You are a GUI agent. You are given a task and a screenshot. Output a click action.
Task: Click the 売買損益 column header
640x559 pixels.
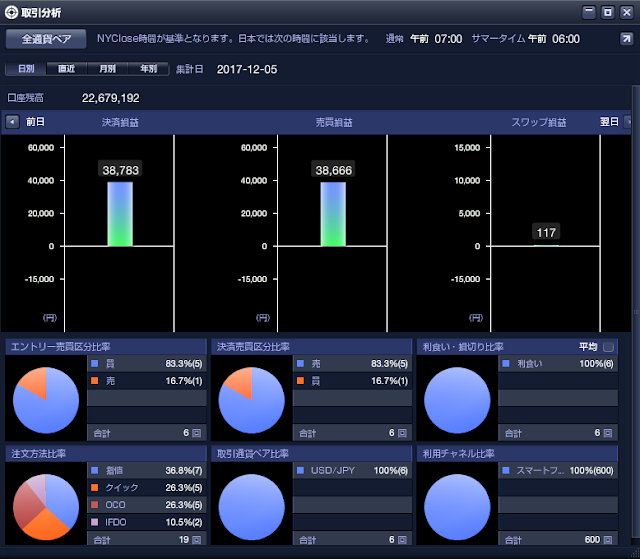tap(334, 122)
